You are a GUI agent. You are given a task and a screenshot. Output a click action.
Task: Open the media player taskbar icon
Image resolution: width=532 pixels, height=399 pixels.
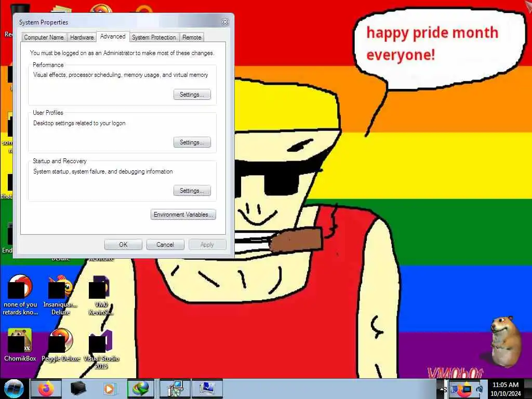[109, 389]
